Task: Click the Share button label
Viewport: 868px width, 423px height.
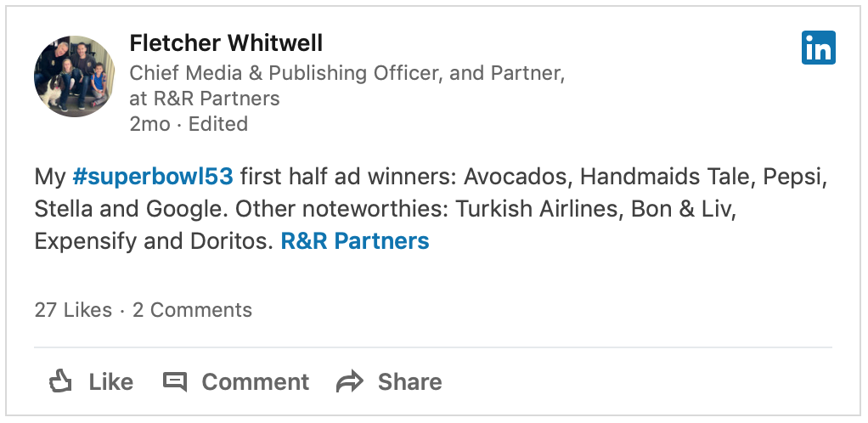Action: (x=409, y=382)
